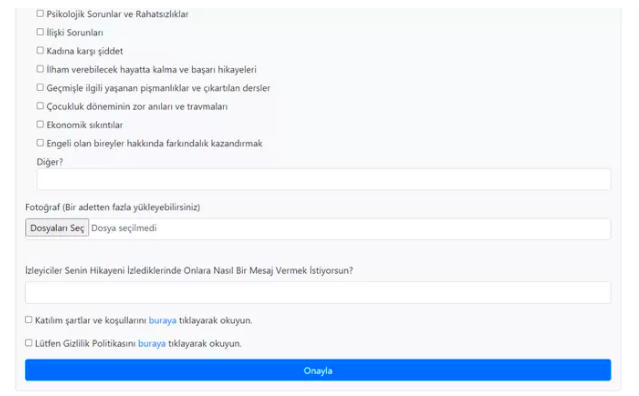The height and width of the screenshot is (396, 639).
Task: Open the buraya link for participation terms
Action: coord(163,321)
